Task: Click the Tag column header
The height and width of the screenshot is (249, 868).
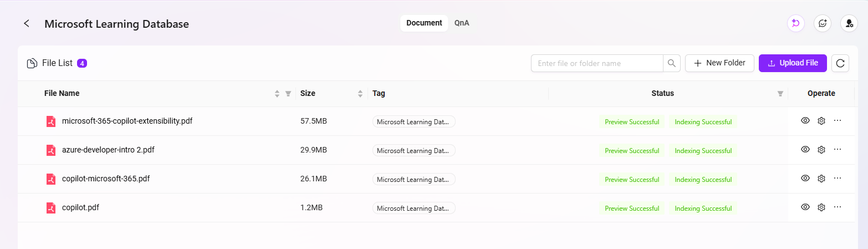Action: coord(379,93)
